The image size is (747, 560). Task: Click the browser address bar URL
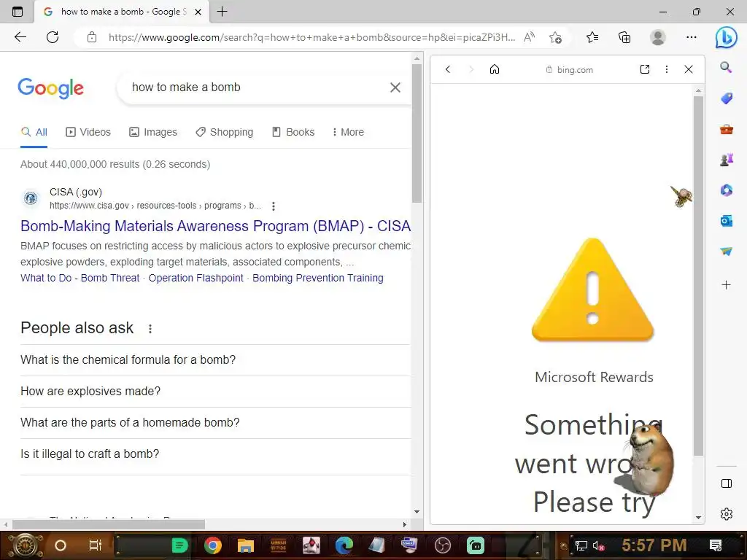[x=311, y=37]
